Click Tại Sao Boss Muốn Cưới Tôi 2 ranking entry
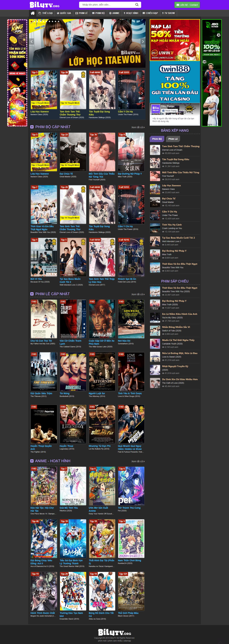The width and height of the screenshot is (229, 644). [x=175, y=241]
